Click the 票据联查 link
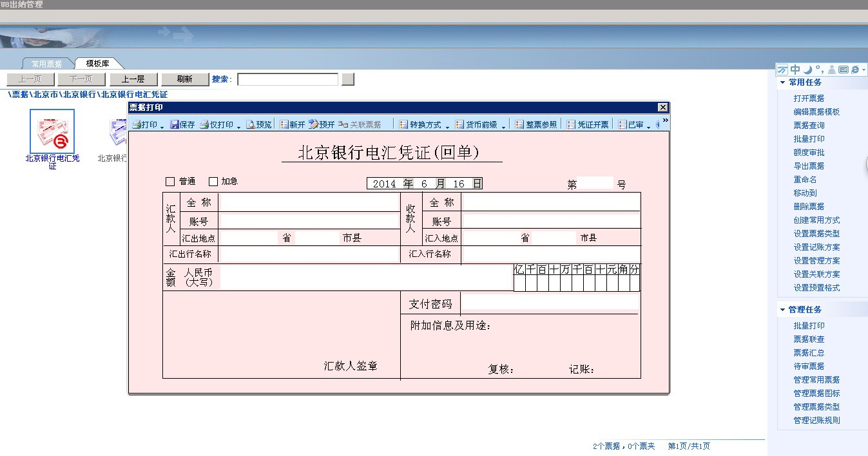The width and height of the screenshot is (868, 456). pos(809,339)
